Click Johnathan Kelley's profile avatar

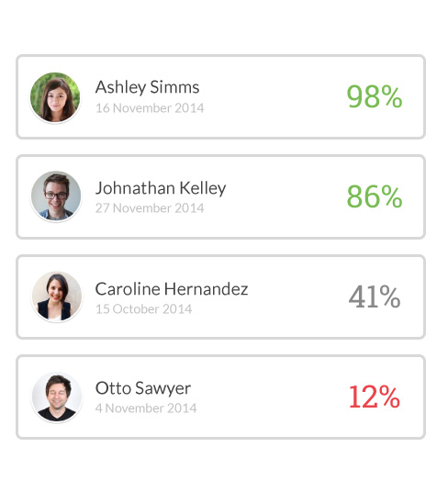pos(56,196)
